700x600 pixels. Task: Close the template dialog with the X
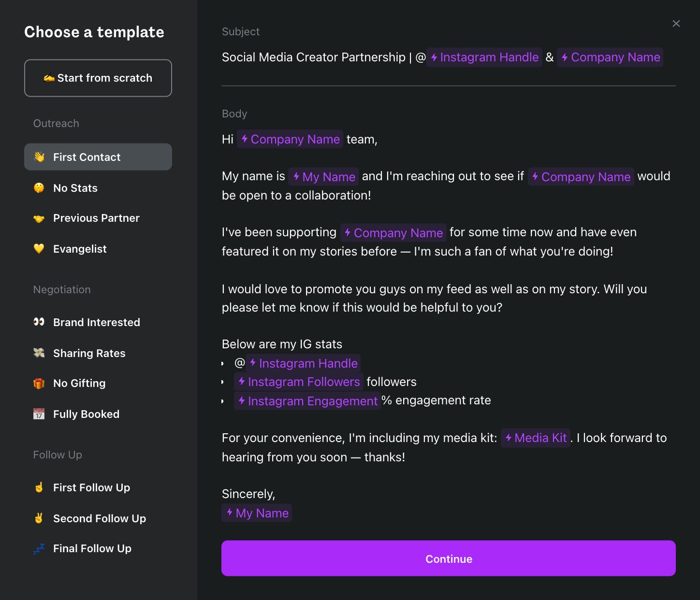point(676,24)
